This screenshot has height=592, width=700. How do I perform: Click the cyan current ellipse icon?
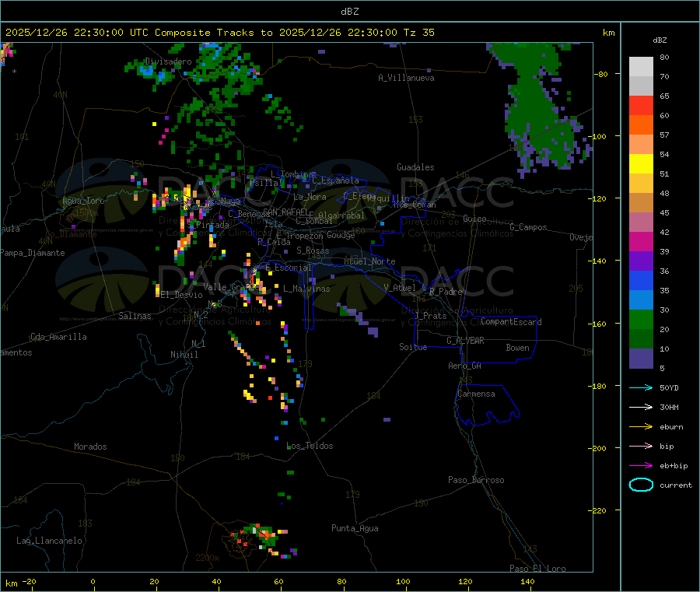tap(641, 485)
